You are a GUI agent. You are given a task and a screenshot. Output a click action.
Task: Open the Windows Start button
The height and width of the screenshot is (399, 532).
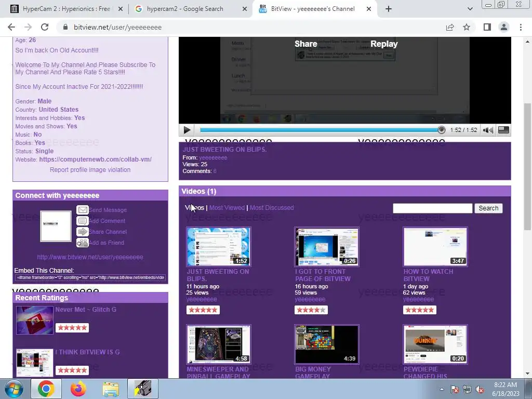(14, 389)
